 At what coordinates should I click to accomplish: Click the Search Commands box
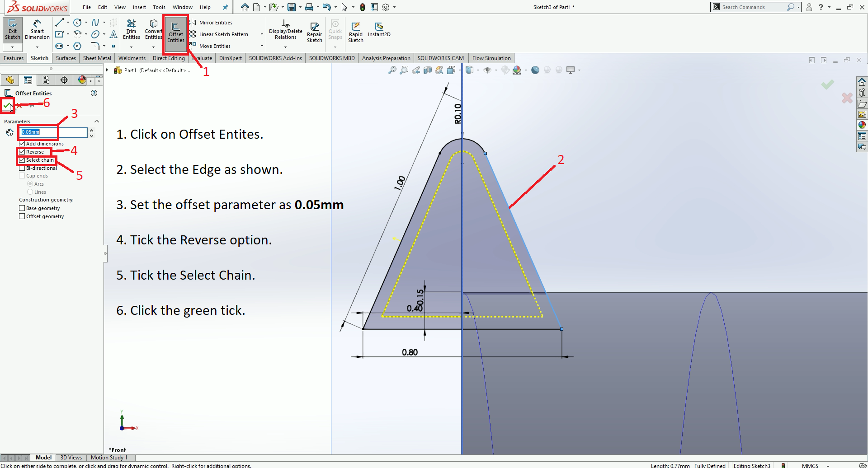tap(755, 7)
